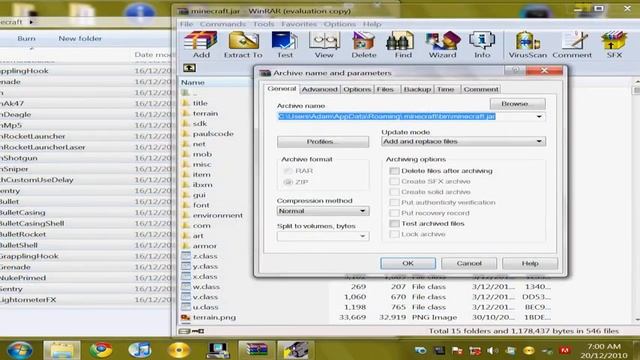The width and height of the screenshot is (640, 360).
Task: Click the title folder icon
Action: point(186,103)
